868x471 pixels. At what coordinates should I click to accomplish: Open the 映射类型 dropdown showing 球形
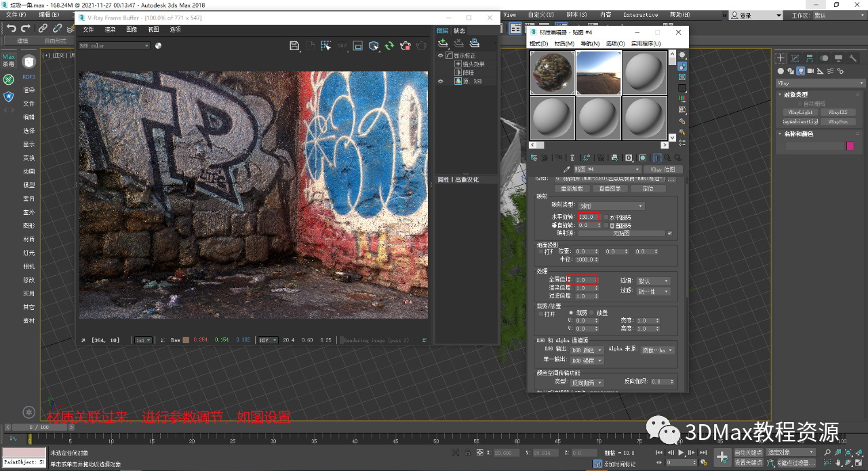point(611,205)
